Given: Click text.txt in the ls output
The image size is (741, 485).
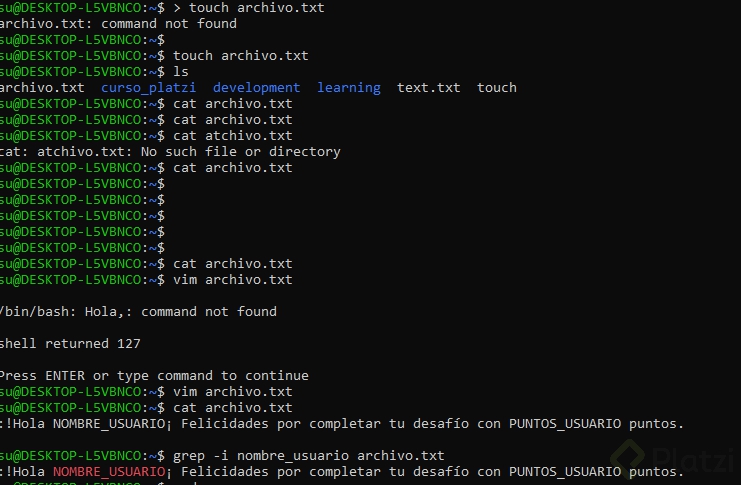Looking at the screenshot, I should (x=429, y=88).
